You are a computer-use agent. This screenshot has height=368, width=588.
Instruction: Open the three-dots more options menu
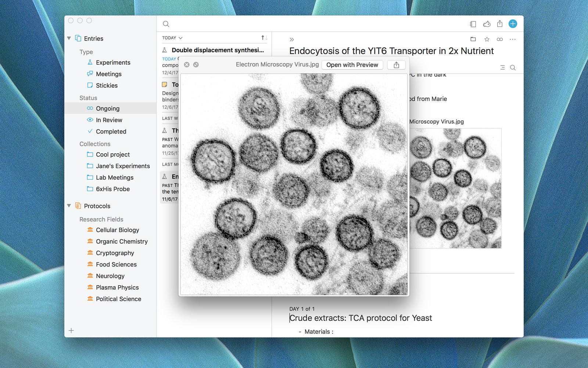coord(513,39)
